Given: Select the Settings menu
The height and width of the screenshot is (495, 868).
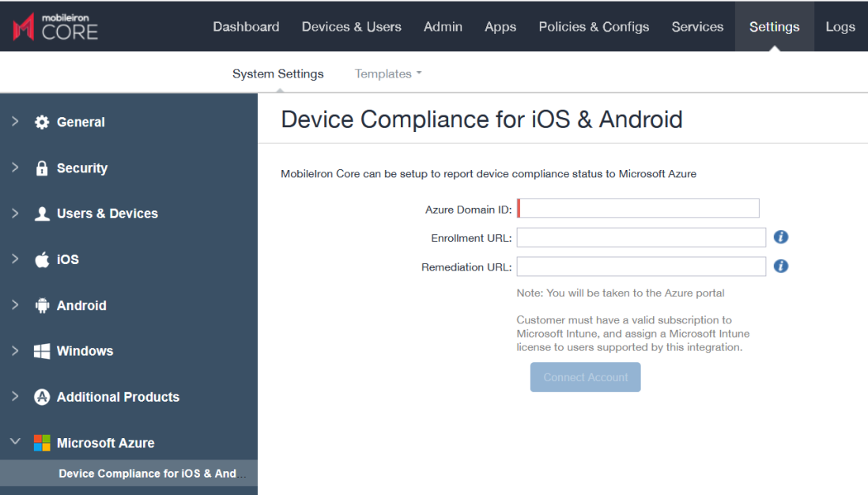Looking at the screenshot, I should click(x=775, y=27).
